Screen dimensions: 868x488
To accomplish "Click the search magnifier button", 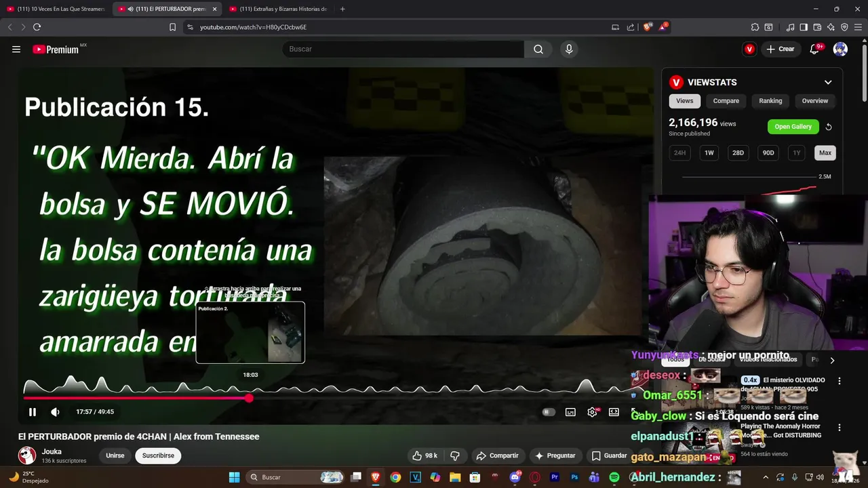I will pyautogui.click(x=538, y=49).
